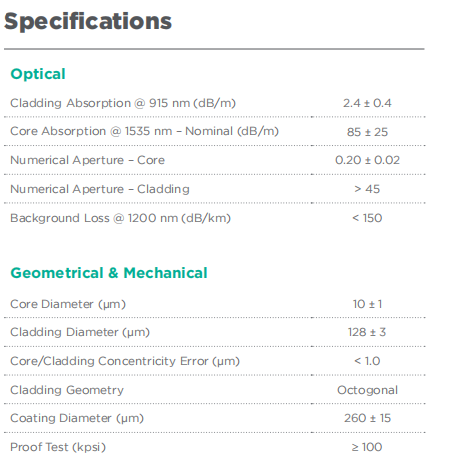Select the 128 ± 3 cladding diameter value
This screenshot has height=459, width=450.
coord(367,332)
